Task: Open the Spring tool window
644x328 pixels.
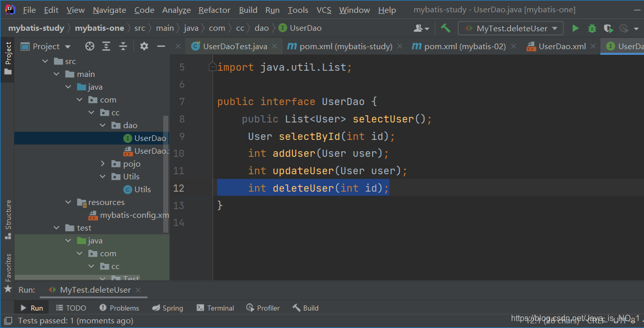Action: (x=168, y=308)
